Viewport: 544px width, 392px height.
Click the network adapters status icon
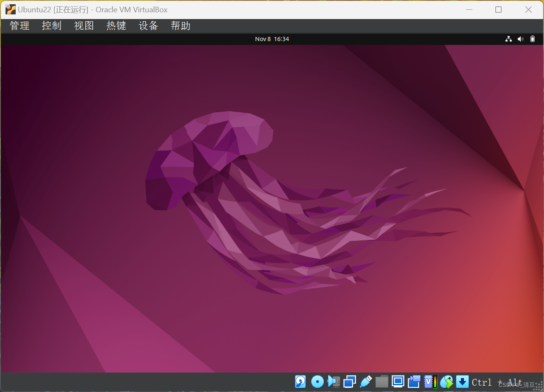click(350, 382)
